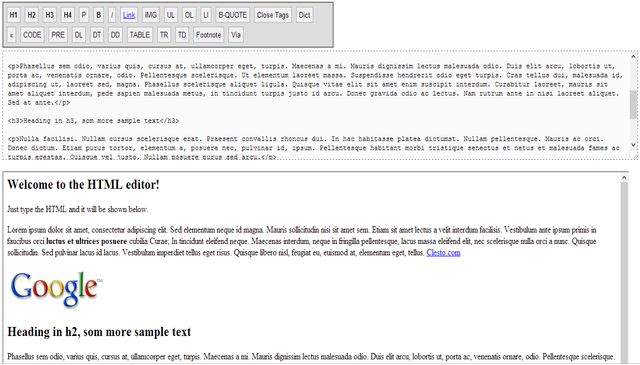Insert a list item with LI

point(206,15)
